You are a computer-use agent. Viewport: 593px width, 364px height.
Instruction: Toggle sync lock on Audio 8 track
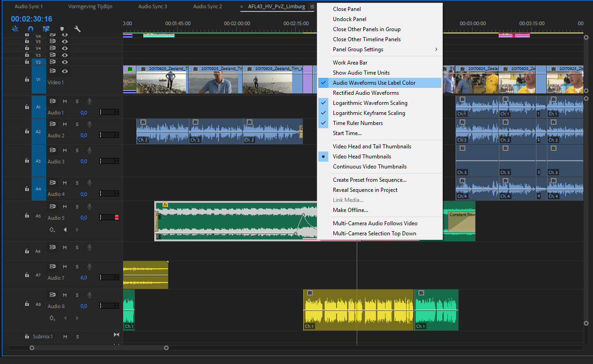tap(53, 295)
